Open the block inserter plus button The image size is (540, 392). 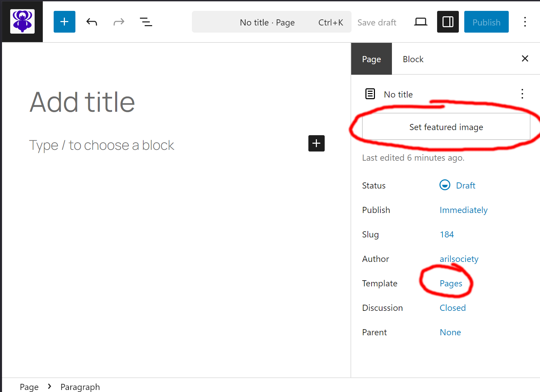tap(64, 22)
